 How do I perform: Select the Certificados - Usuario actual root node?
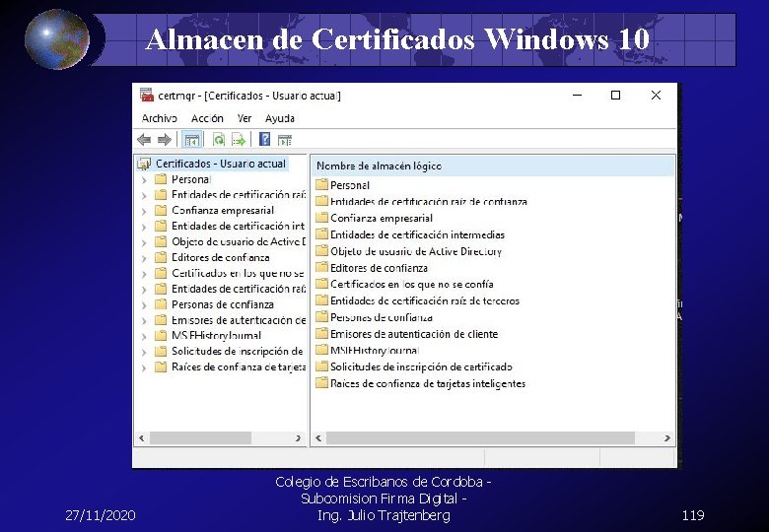221,164
